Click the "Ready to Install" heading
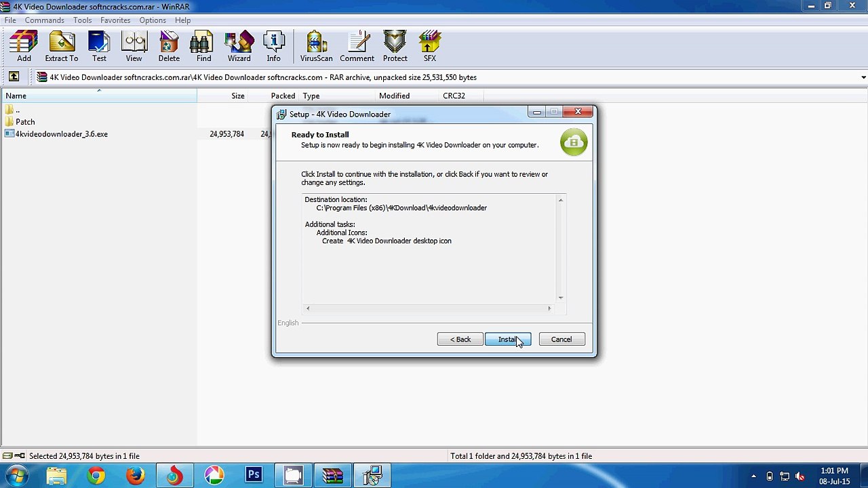 coord(320,135)
